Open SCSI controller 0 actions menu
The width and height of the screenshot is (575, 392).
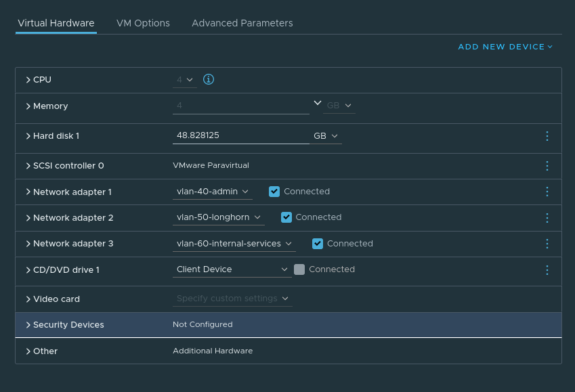tap(547, 166)
